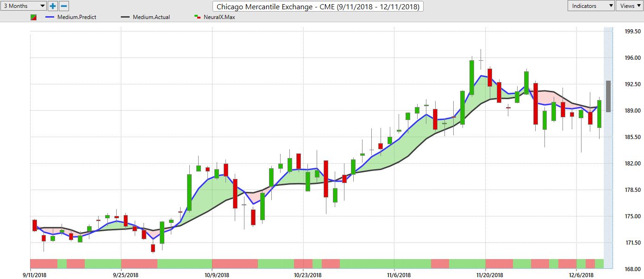The height and width of the screenshot is (279, 644).
Task: Click the 10/23/2018 date axis label
Action: tap(308, 275)
